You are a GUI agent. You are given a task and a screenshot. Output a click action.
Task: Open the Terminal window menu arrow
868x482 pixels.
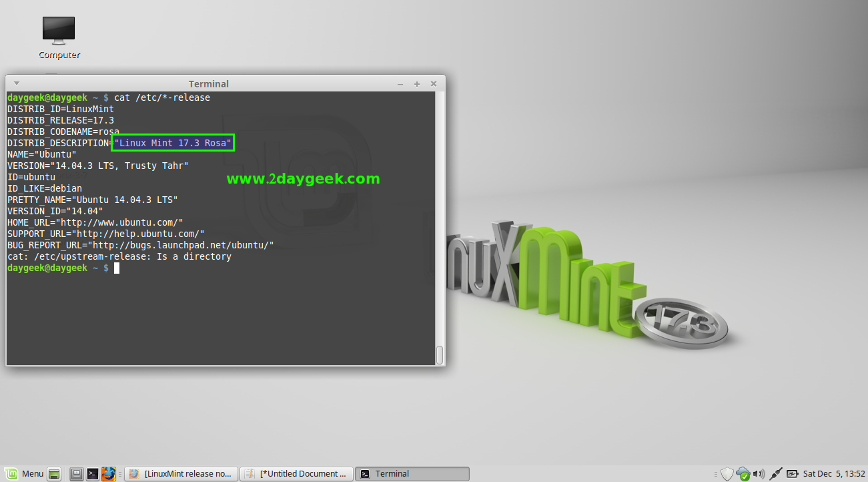coord(17,83)
